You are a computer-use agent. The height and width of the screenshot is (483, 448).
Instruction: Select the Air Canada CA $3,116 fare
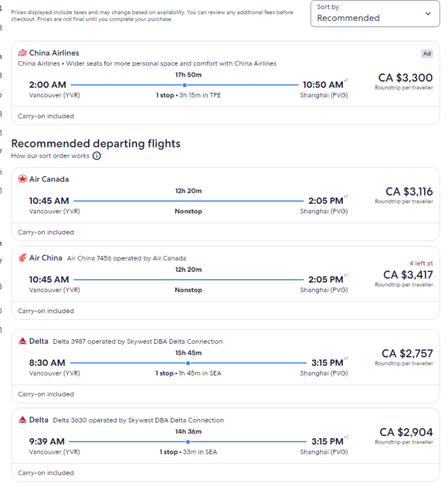pyautogui.click(x=409, y=192)
